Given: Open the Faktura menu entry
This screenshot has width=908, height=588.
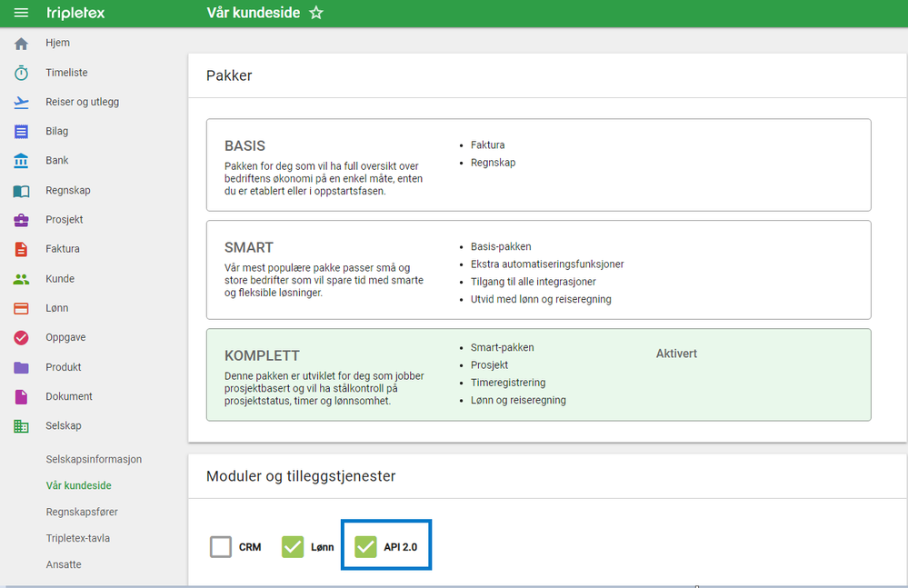Looking at the screenshot, I should (x=63, y=249).
